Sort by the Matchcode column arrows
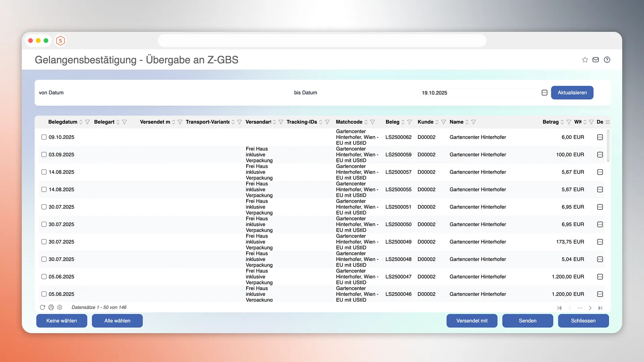Image resolution: width=644 pixels, height=362 pixels. pyautogui.click(x=366, y=122)
